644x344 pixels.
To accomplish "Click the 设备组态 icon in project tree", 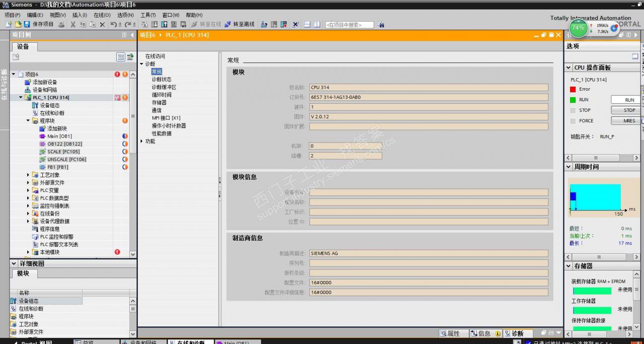I will [x=35, y=105].
